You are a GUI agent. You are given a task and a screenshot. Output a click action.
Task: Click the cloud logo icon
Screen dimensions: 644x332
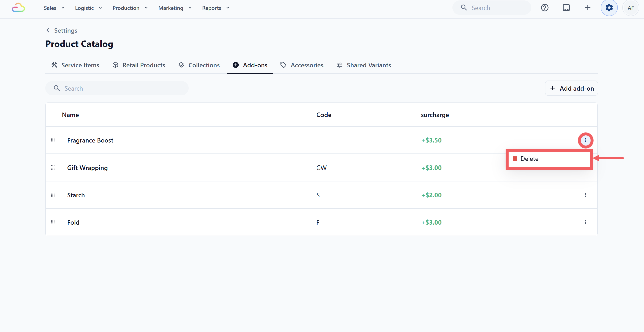pos(18,8)
